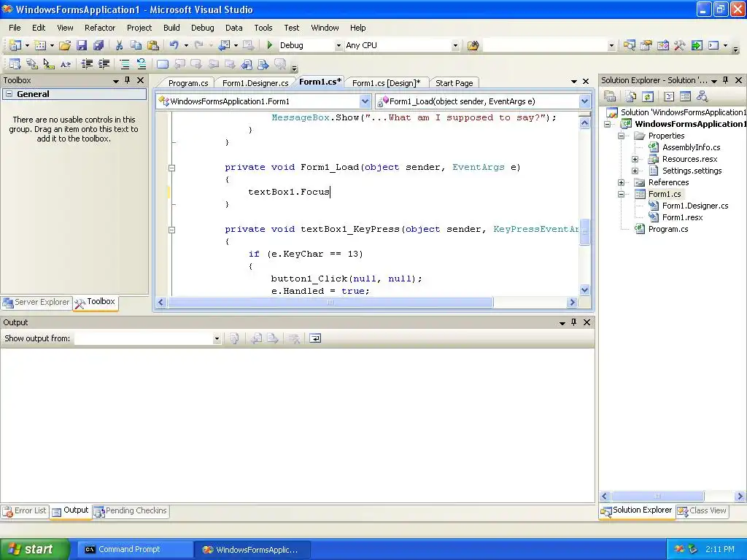Viewport: 747px width, 560px height.
Task: Switch to the Pending Checkins tab
Action: [131, 511]
